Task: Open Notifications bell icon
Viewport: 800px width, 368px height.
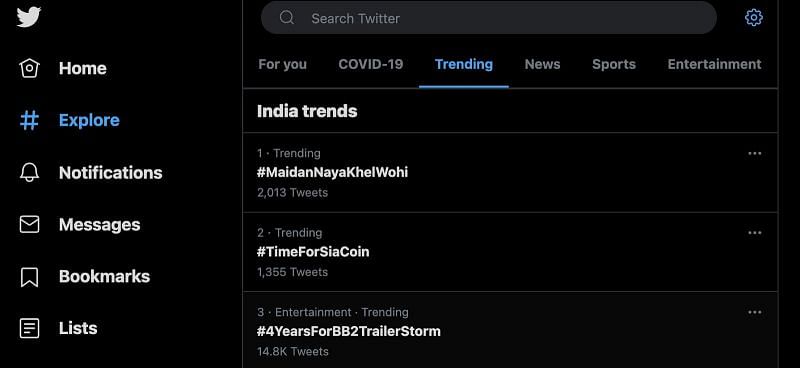Action: click(x=29, y=173)
